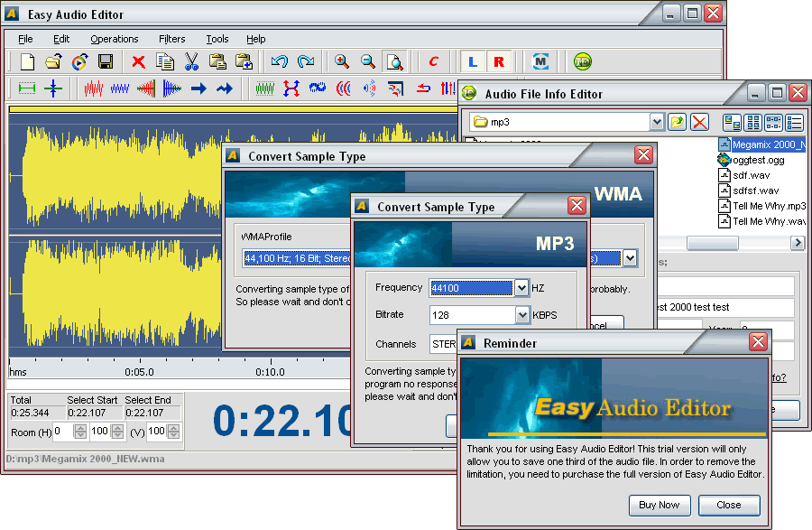Click the Frequency field showing 44100
This screenshot has width=812, height=530.
click(x=471, y=287)
